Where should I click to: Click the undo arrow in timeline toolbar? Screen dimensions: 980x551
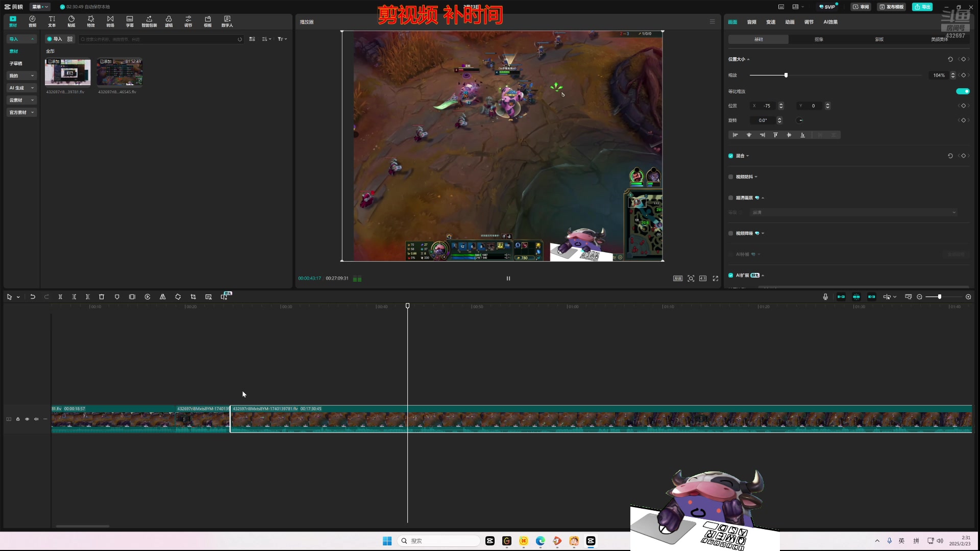pyautogui.click(x=33, y=297)
